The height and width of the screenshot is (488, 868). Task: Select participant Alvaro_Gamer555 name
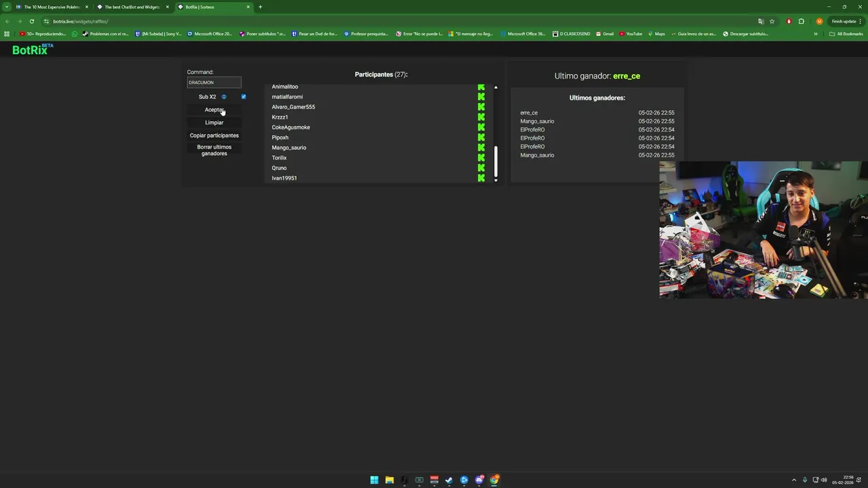(x=294, y=107)
